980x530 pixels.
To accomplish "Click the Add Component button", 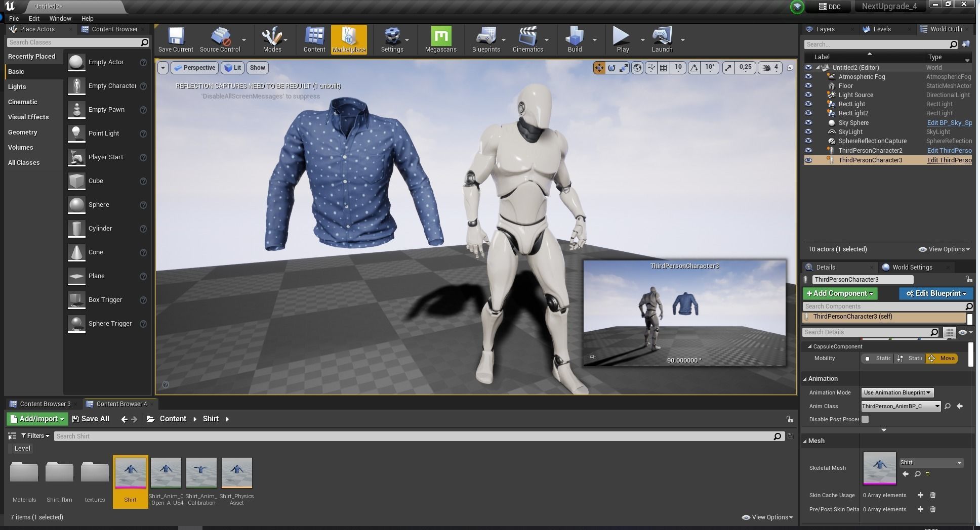I will 840,293.
